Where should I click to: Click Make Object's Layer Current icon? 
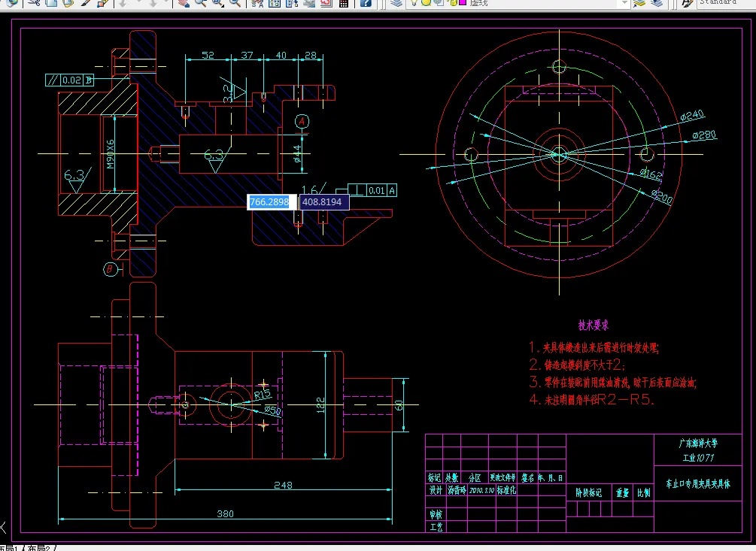(639, 2)
